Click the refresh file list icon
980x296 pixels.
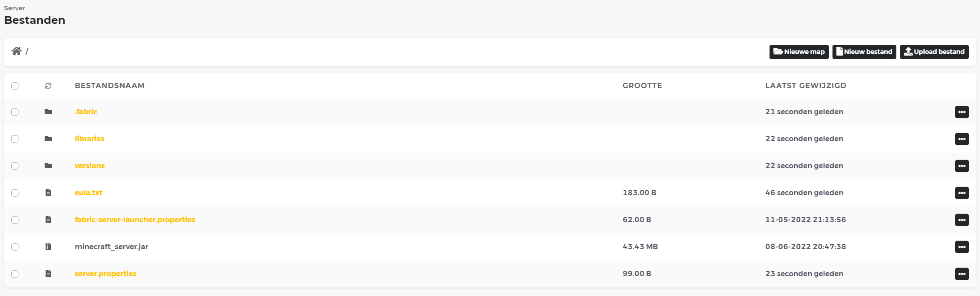48,86
